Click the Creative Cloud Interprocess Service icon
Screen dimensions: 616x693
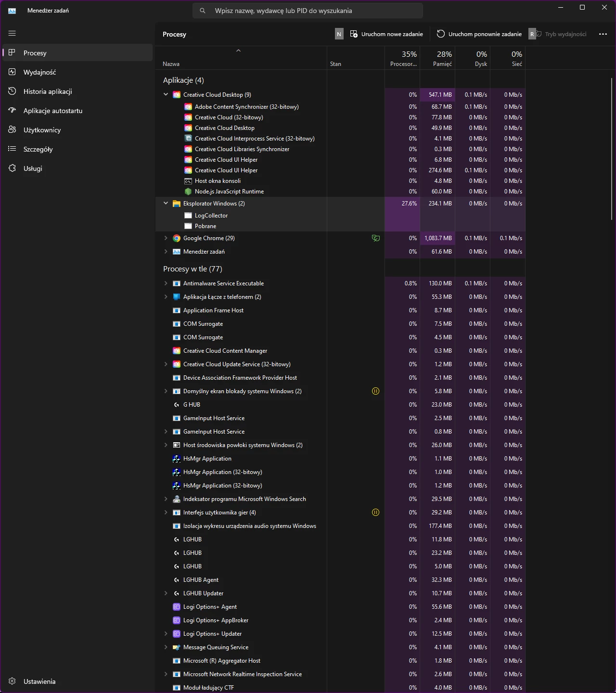188,139
